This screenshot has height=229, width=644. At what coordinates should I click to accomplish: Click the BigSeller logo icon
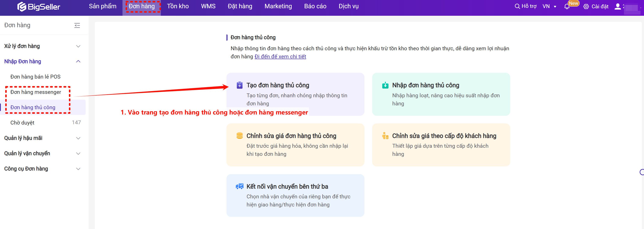tap(22, 7)
